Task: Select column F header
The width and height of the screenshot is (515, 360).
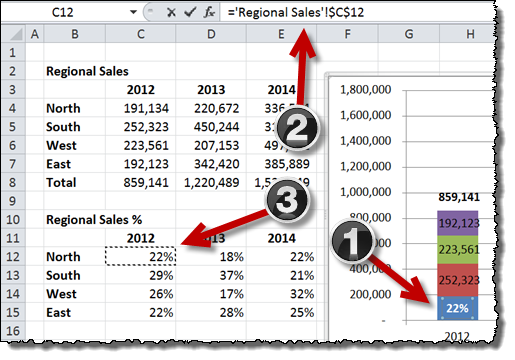Action: (347, 34)
